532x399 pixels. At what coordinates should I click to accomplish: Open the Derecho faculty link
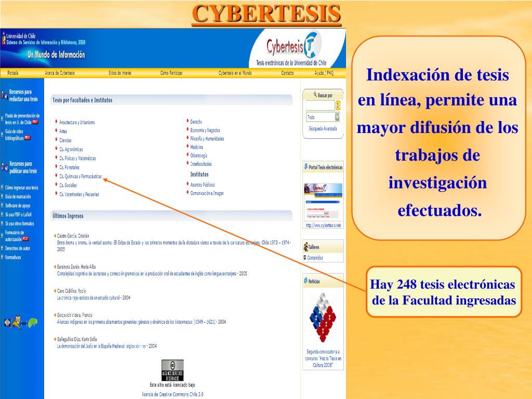196,122
